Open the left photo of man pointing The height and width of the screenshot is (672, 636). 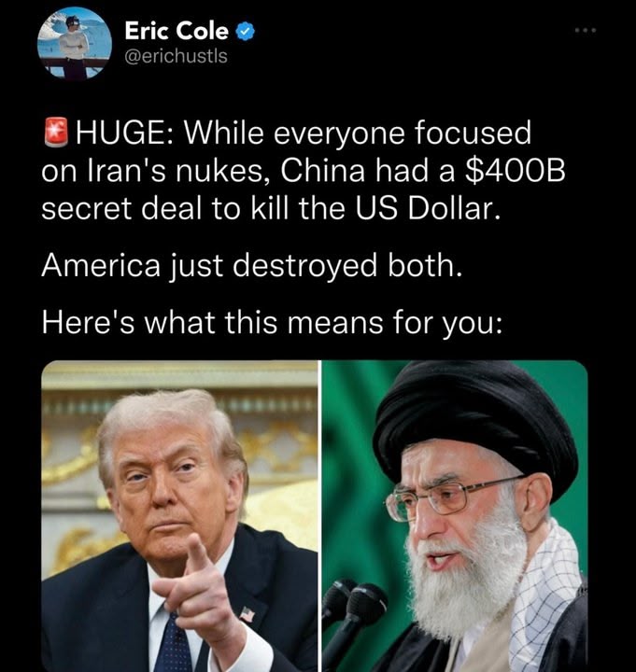pyautogui.click(x=179, y=516)
